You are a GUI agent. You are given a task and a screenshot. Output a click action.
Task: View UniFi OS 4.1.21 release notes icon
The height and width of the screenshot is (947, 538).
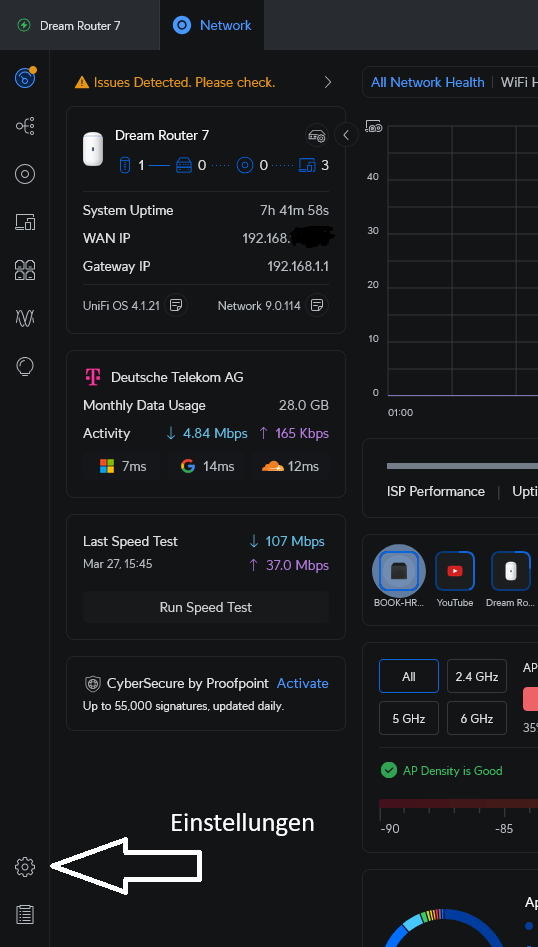coord(176,305)
